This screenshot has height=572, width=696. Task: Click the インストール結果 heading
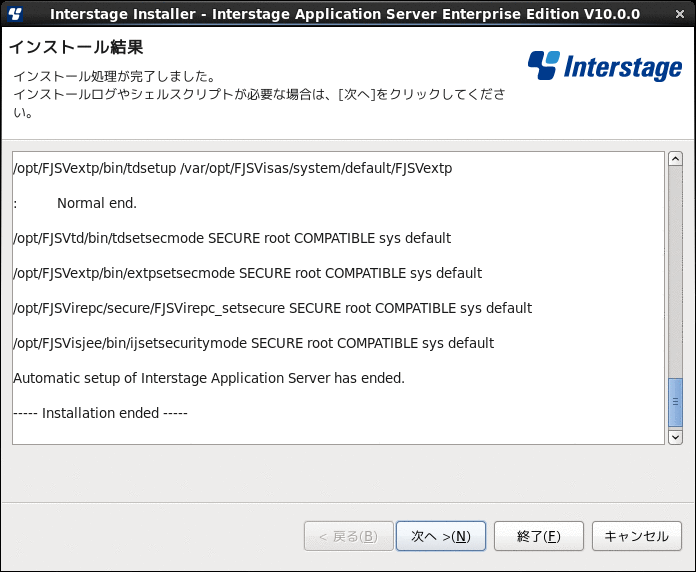tap(76, 47)
